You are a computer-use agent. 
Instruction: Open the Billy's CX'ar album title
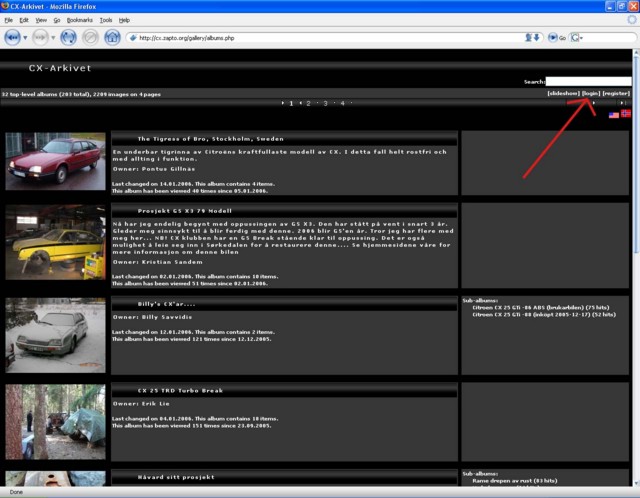(x=166, y=304)
